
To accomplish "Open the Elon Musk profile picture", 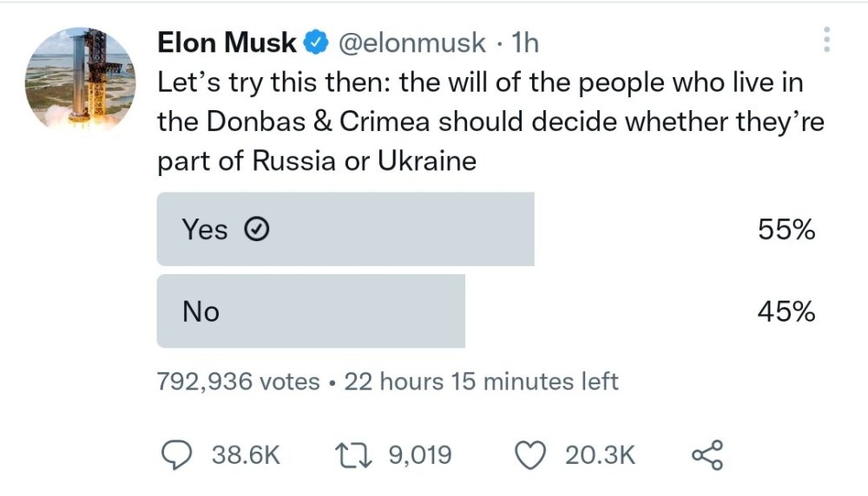I will [x=80, y=81].
